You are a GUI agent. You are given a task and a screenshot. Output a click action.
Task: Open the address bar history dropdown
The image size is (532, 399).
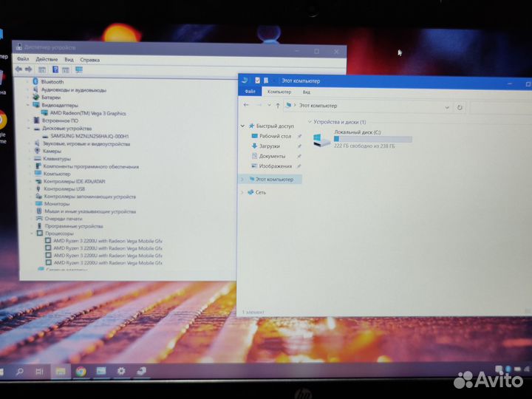point(447,107)
